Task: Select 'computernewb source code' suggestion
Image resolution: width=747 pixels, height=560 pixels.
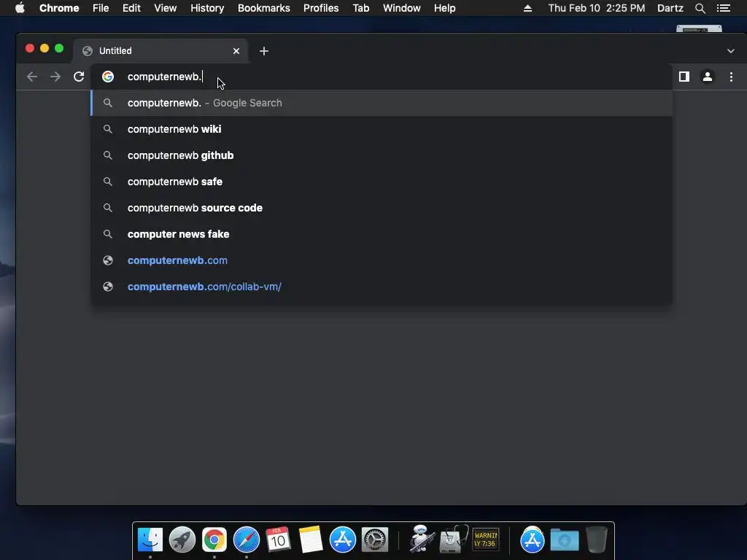Action: tap(382, 208)
